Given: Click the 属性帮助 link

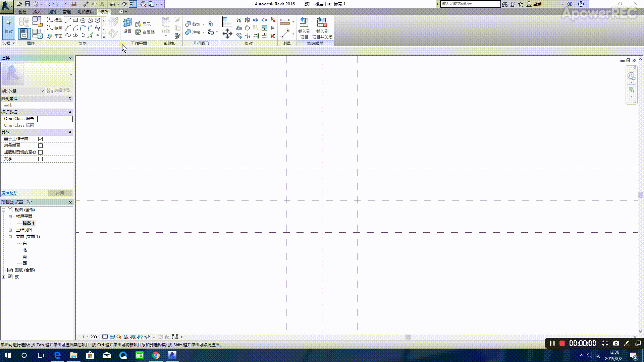Looking at the screenshot, I should coord(9,193).
